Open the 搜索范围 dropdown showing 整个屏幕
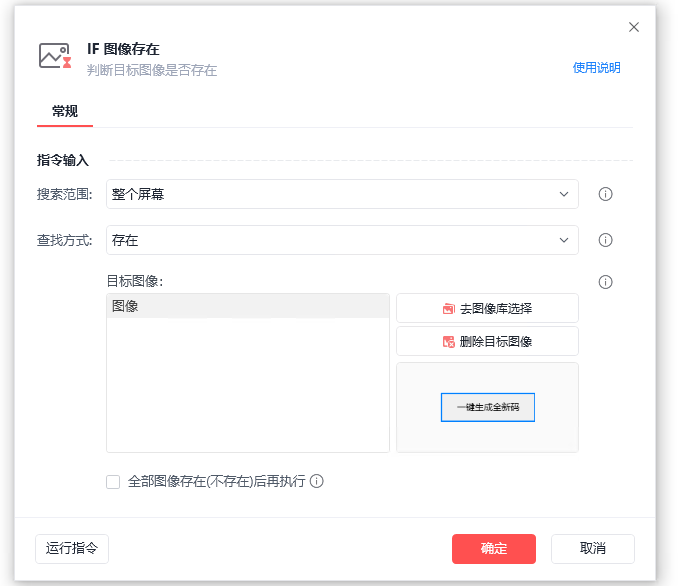 (342, 194)
